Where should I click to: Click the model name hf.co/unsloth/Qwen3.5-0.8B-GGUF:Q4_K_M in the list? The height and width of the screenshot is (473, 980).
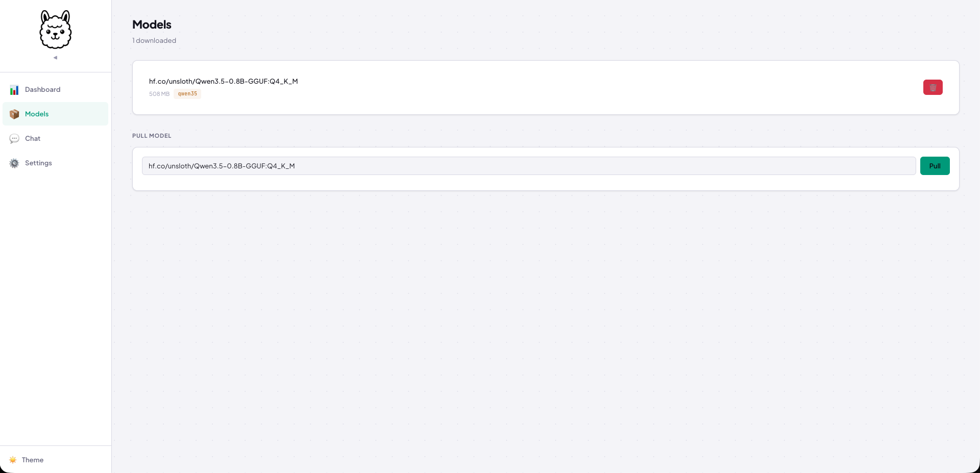(x=223, y=81)
